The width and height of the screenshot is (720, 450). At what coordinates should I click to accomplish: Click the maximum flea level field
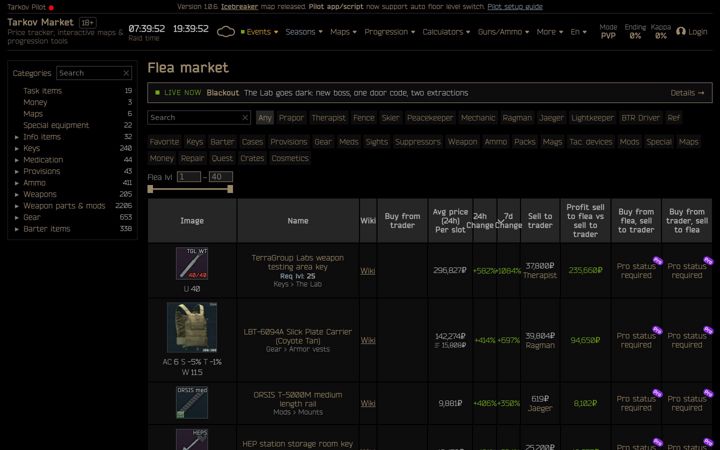tap(221, 177)
